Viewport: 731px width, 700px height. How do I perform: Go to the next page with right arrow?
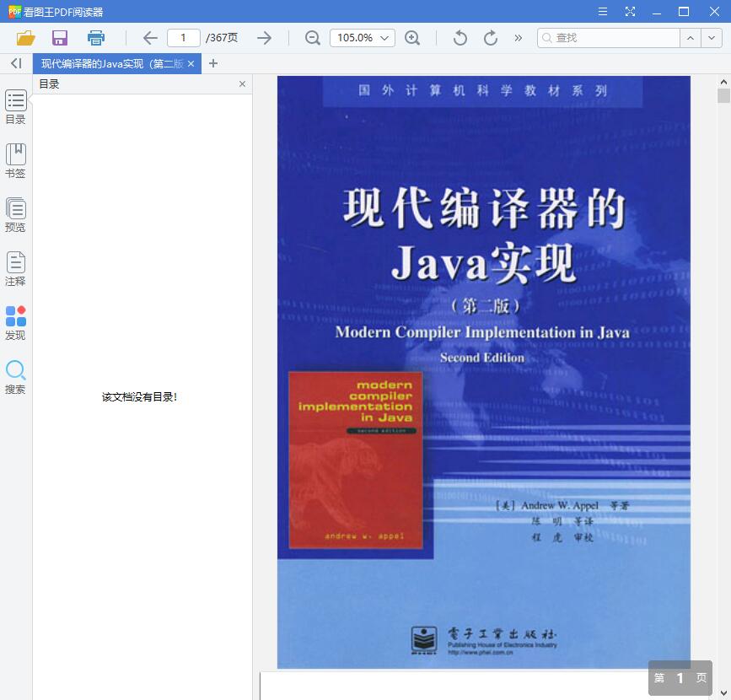(x=265, y=38)
